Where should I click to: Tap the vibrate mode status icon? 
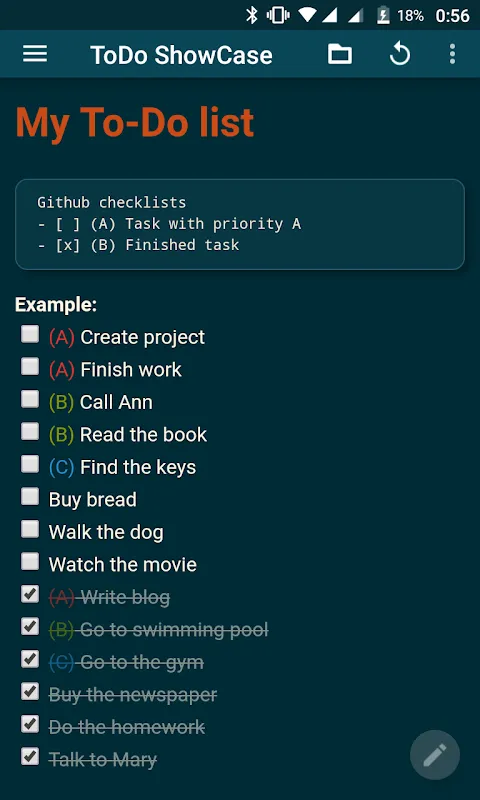[x=278, y=16]
